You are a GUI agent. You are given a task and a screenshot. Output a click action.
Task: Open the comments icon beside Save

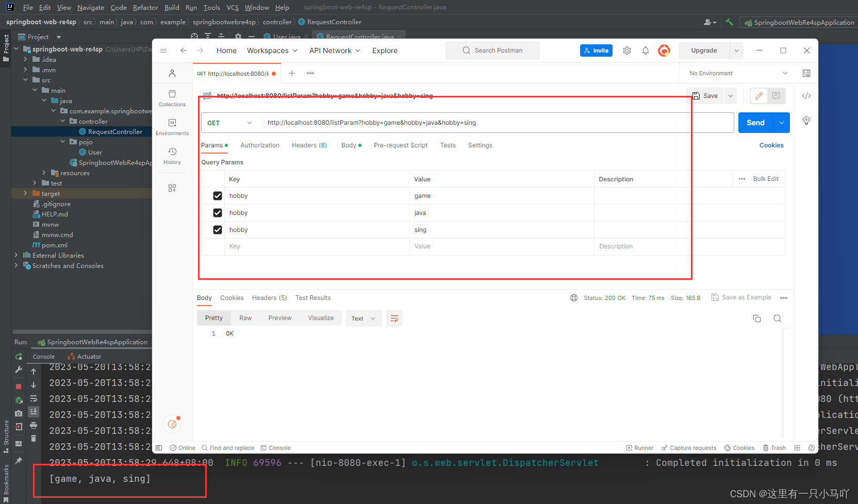[776, 96]
